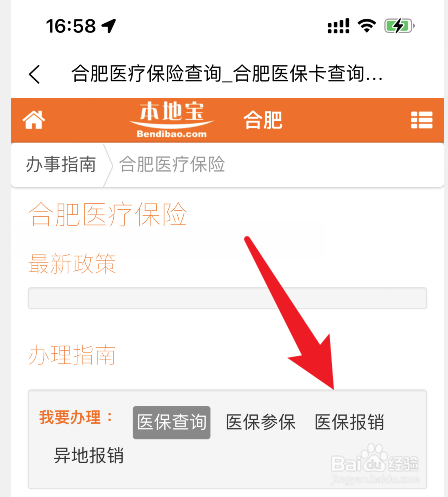Open the 医保报销 tab
This screenshot has height=497, width=448.
pos(349,422)
